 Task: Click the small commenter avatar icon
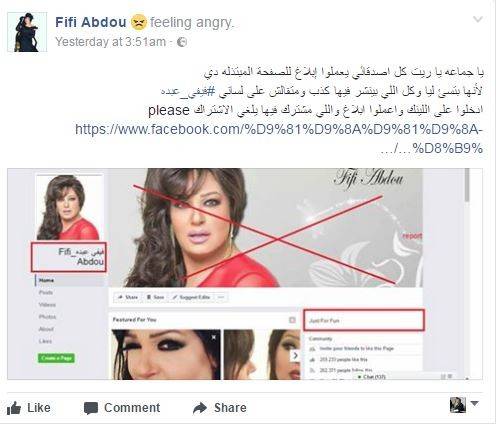458,405
